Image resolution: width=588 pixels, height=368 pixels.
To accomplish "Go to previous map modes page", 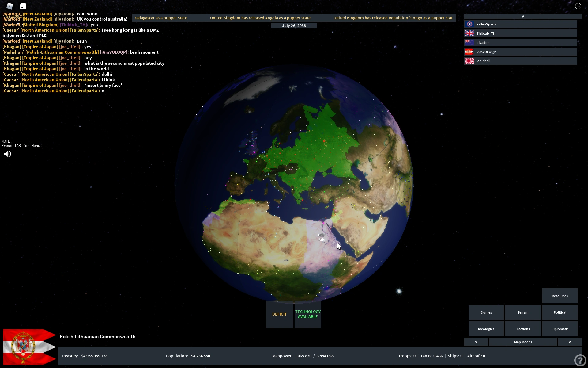I will 476,342.
